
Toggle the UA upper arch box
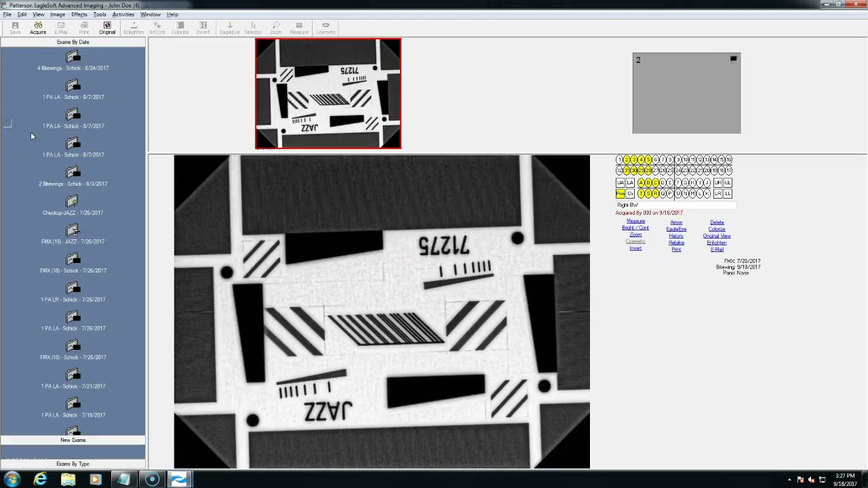click(x=620, y=182)
